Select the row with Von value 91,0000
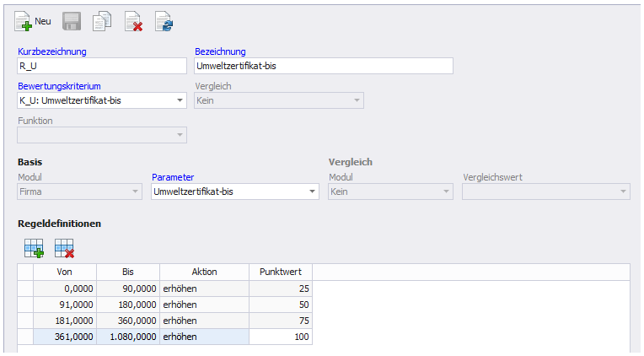This screenshot has width=644, height=356. [65, 304]
